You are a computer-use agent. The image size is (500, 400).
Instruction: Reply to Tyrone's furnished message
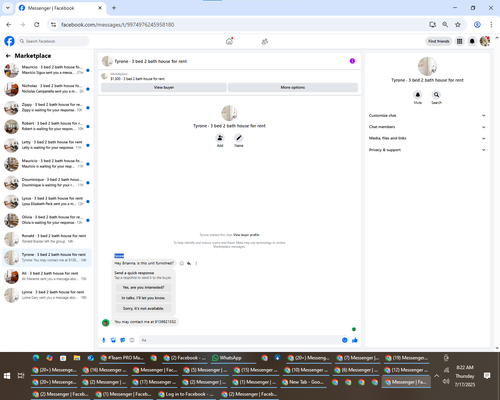(x=189, y=263)
